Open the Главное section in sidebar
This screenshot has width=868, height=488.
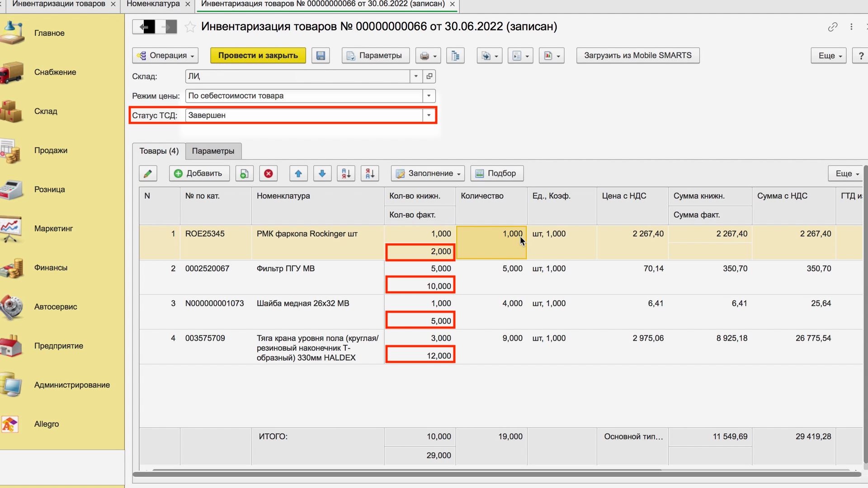click(49, 33)
